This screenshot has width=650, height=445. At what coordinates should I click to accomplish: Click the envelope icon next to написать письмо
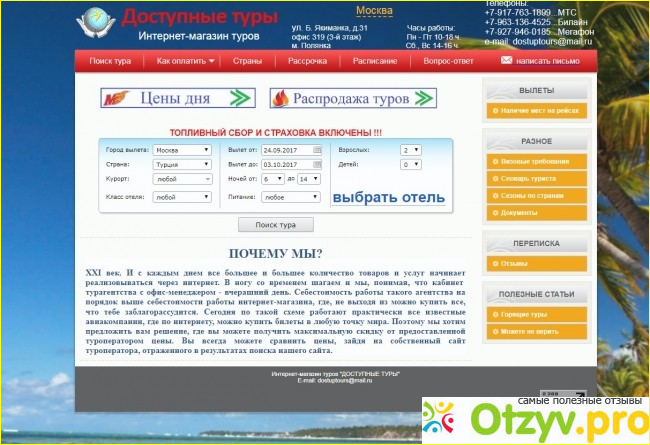[506, 61]
